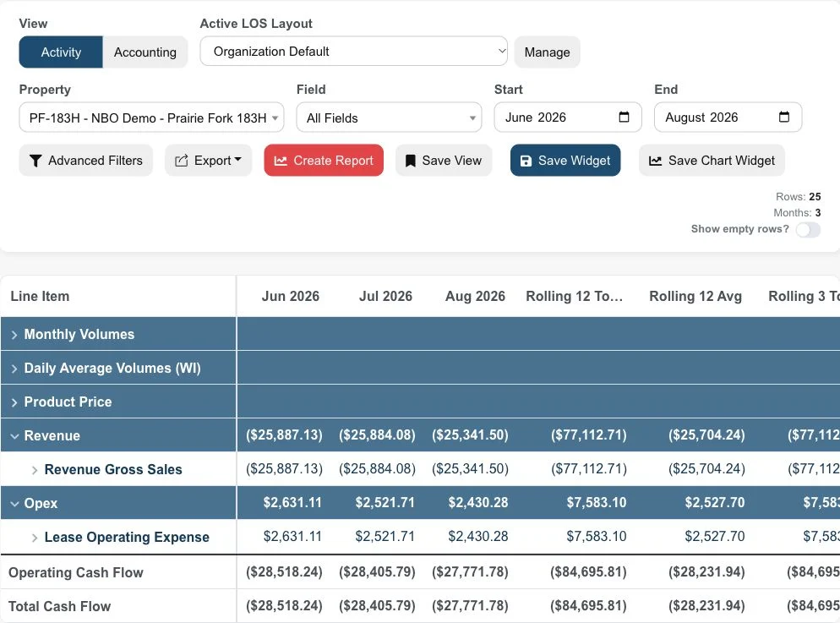Click the Save View button
This screenshot has height=623, width=840.
[444, 160]
